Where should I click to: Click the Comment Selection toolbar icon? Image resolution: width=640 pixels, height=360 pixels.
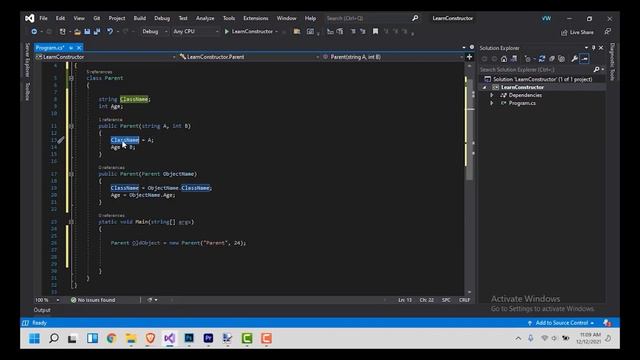pos(353,31)
